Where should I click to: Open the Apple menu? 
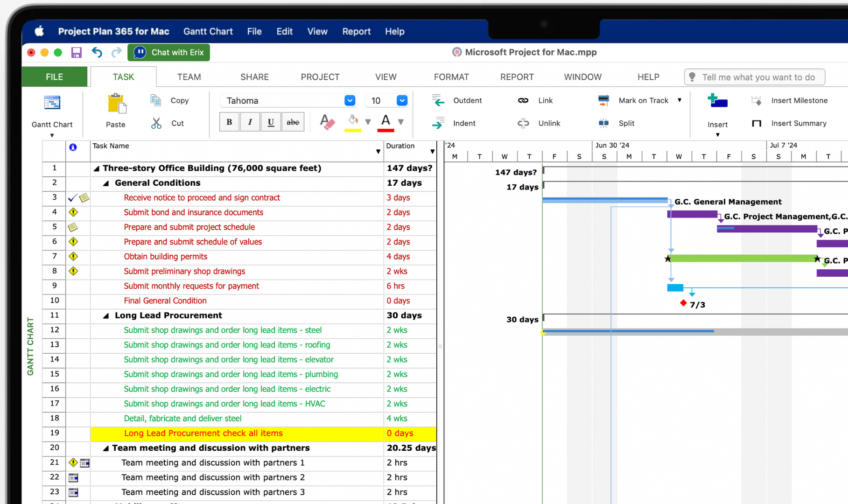point(39,31)
